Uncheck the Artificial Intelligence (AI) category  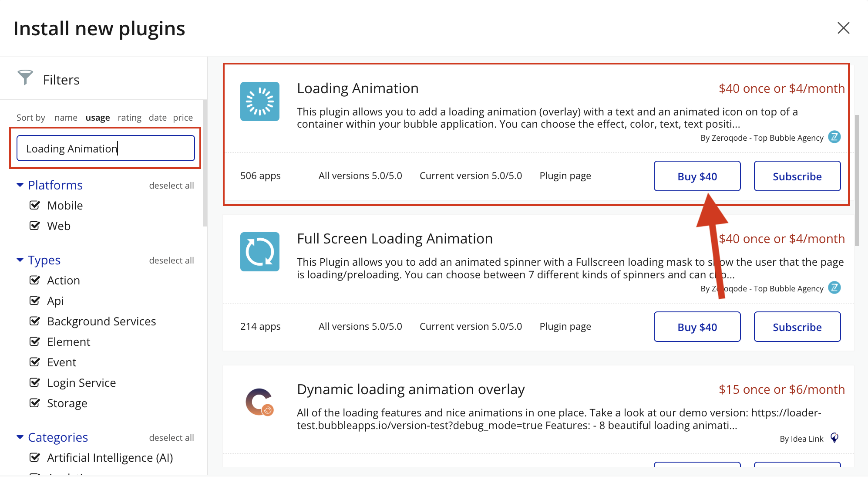point(35,457)
